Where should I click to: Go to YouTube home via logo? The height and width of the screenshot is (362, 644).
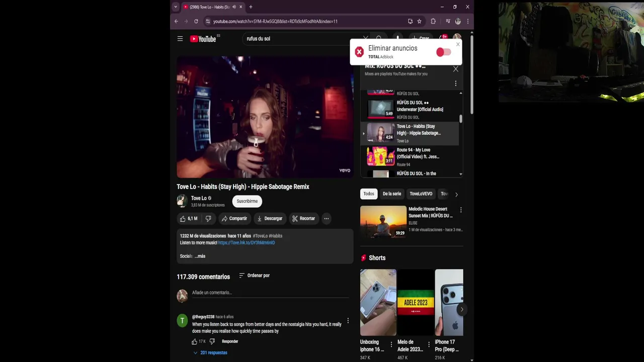tap(203, 39)
